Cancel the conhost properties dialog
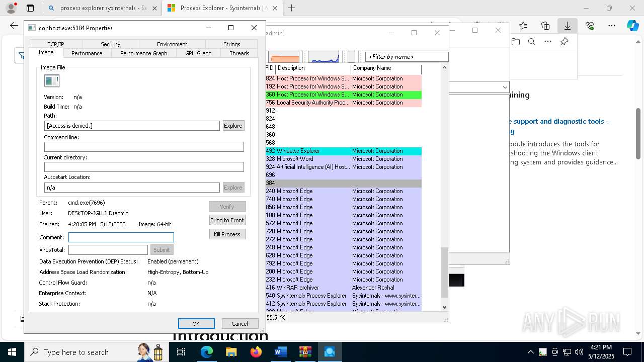 tap(239, 324)
